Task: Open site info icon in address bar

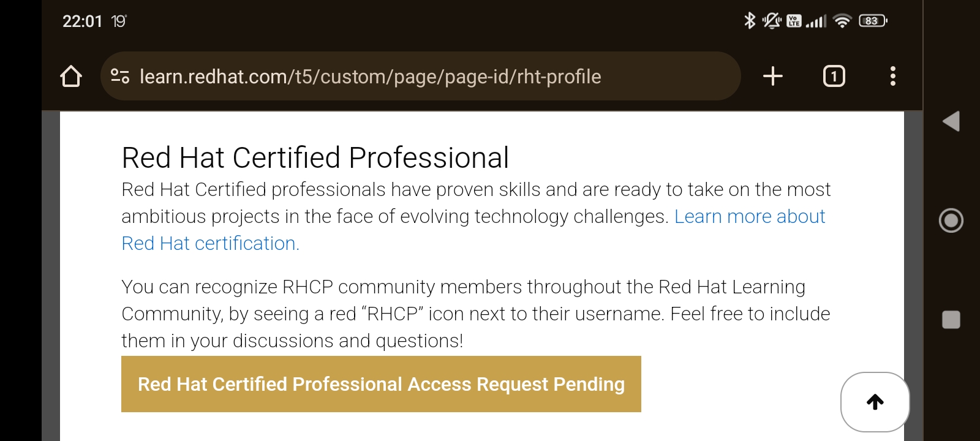Action: (120, 77)
